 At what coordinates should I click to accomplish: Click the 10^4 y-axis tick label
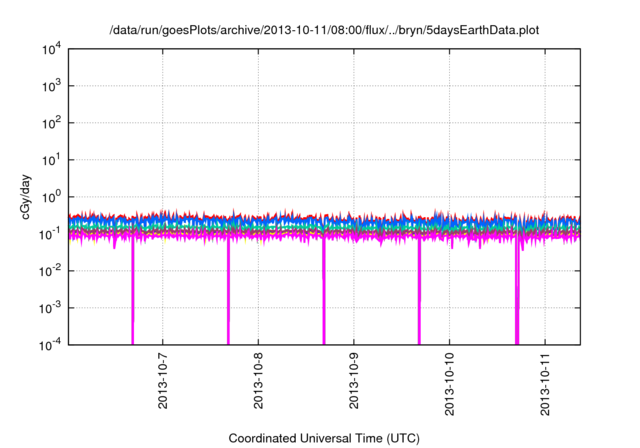coord(51,49)
